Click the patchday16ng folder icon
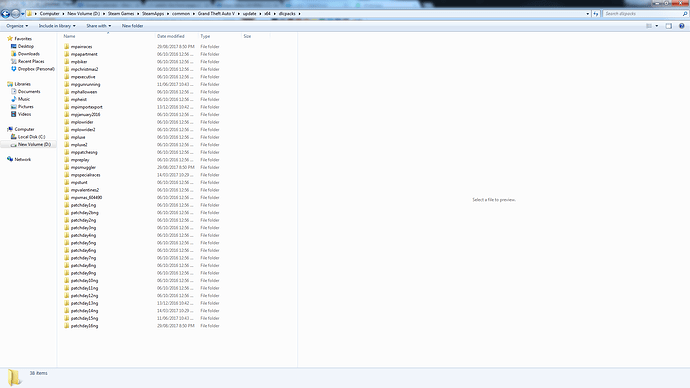 (67, 326)
